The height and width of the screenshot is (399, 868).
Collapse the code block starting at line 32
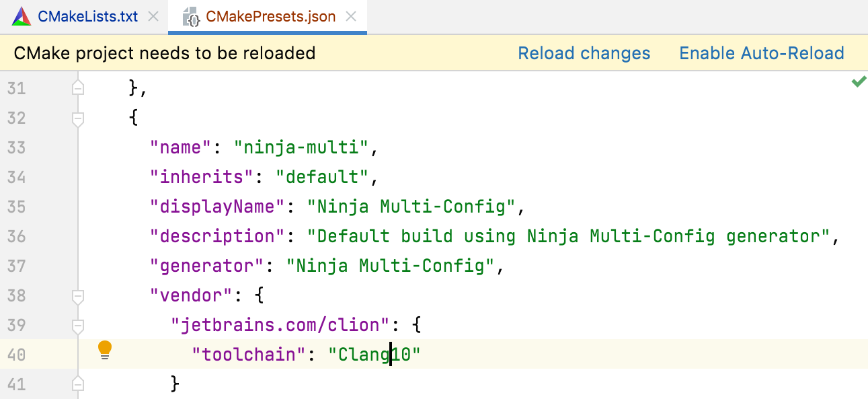pyautogui.click(x=77, y=117)
